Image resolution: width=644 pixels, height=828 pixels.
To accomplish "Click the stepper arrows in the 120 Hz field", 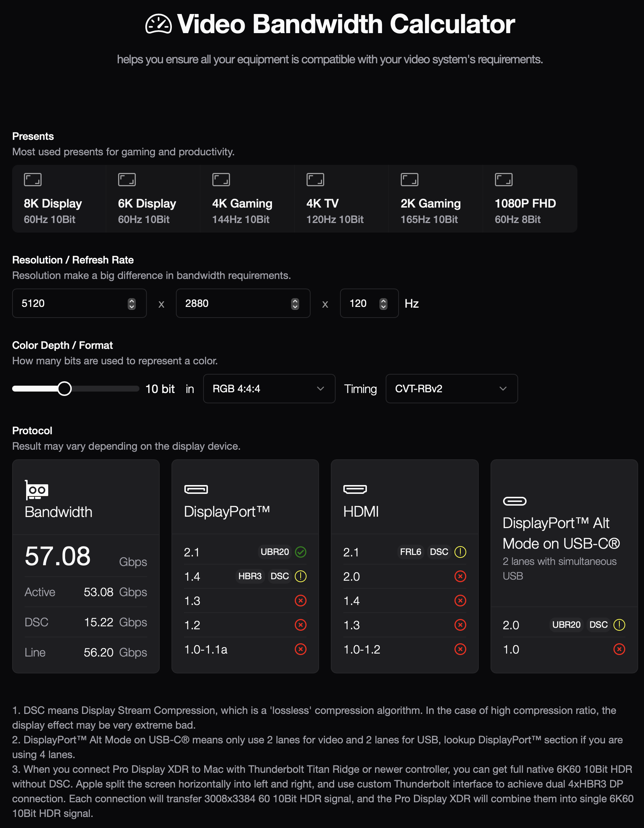I will (383, 304).
